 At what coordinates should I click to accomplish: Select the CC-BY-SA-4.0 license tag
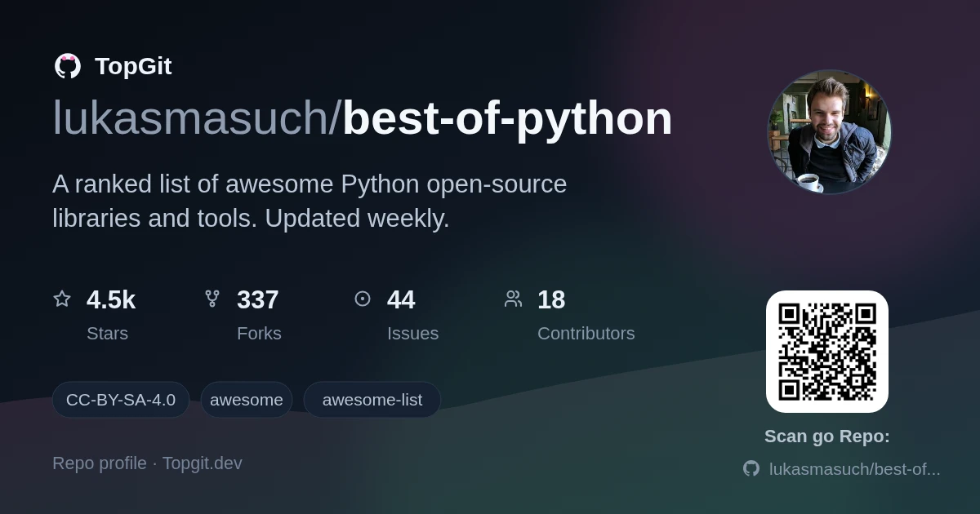121,400
